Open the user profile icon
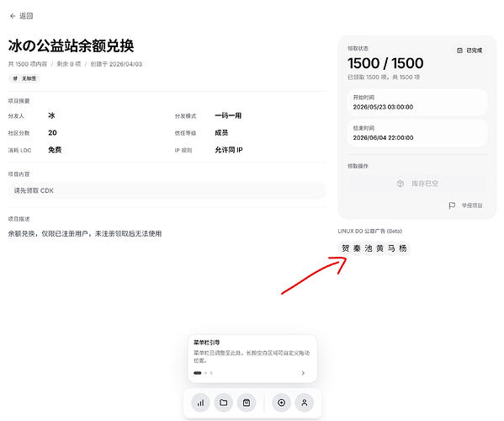 click(x=305, y=402)
